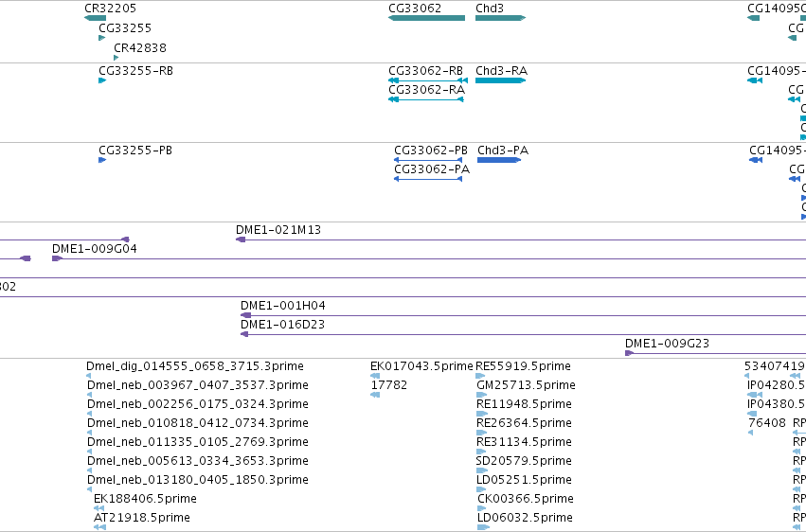Click the Dmel_dig_014555_0658_3715.3prime label

[195, 366]
